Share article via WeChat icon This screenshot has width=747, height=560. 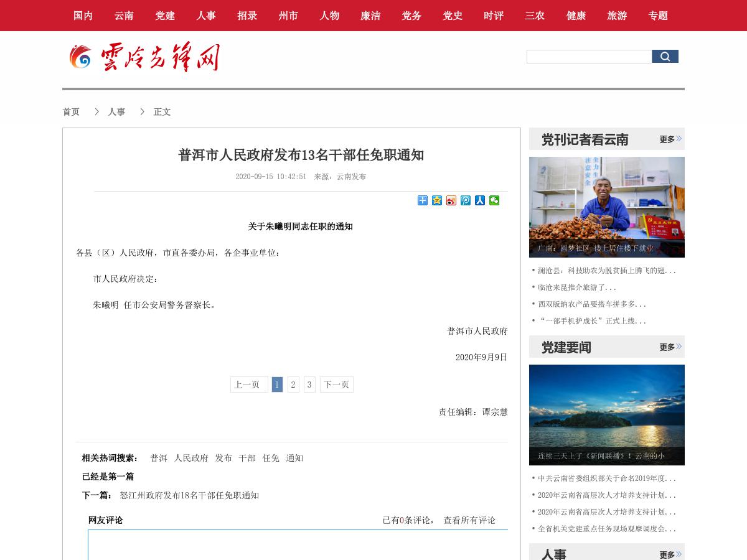click(x=494, y=200)
